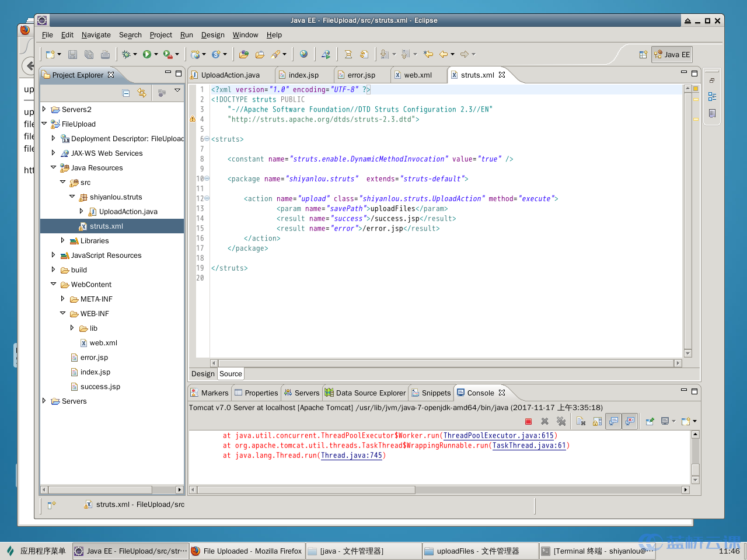Click the Forward navigation arrow icon
Image resolution: width=747 pixels, height=560 pixels.
pos(465,54)
